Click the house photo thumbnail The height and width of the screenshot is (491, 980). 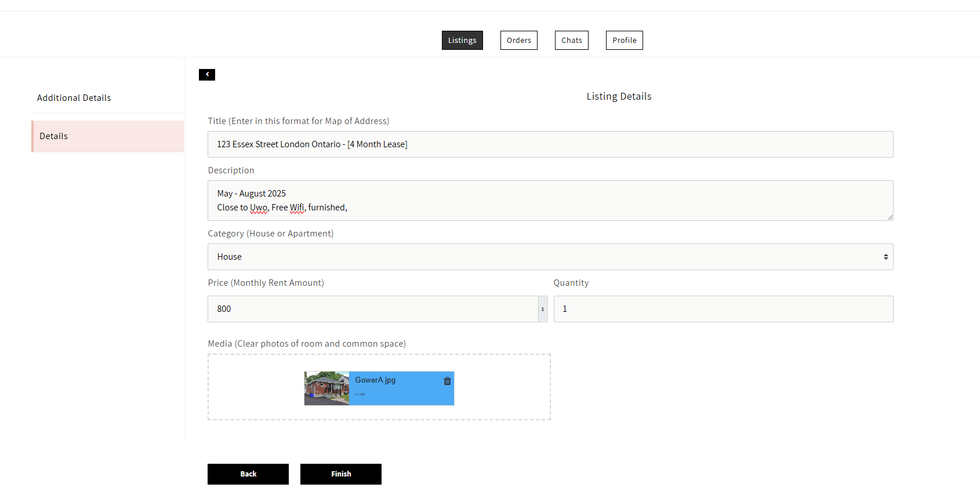pyautogui.click(x=326, y=388)
